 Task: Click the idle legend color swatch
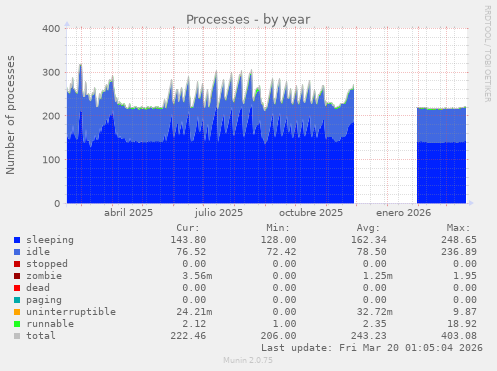pos(17,252)
